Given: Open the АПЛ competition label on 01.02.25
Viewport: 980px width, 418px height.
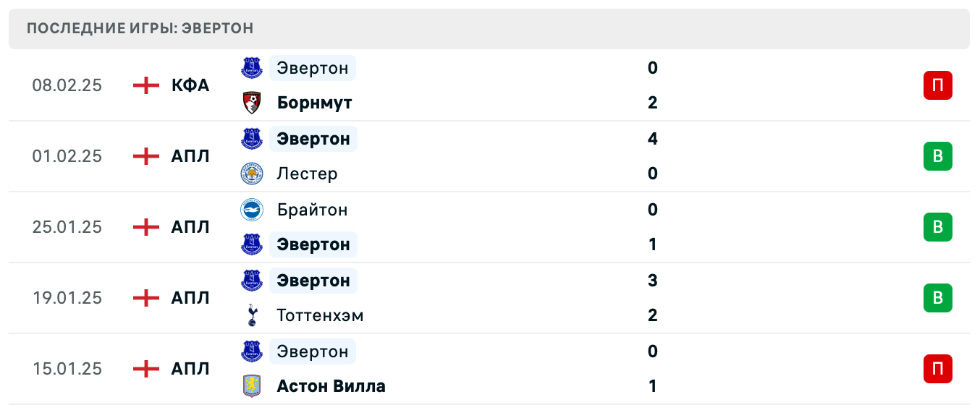Looking at the screenshot, I should 190,155.
